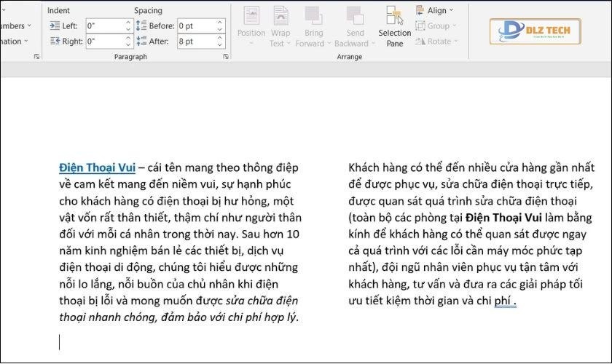This screenshot has width=612, height=364.
Task: Click the Right indent input field
Action: pyautogui.click(x=103, y=41)
